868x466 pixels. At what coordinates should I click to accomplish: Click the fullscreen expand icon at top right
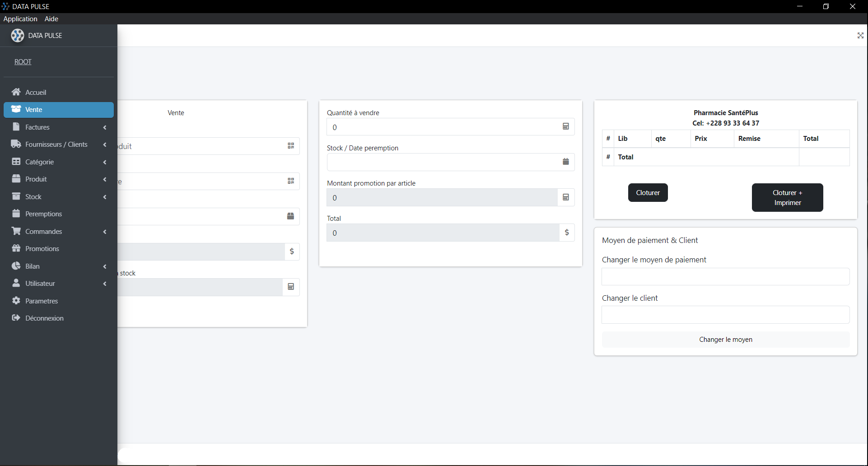click(x=860, y=36)
